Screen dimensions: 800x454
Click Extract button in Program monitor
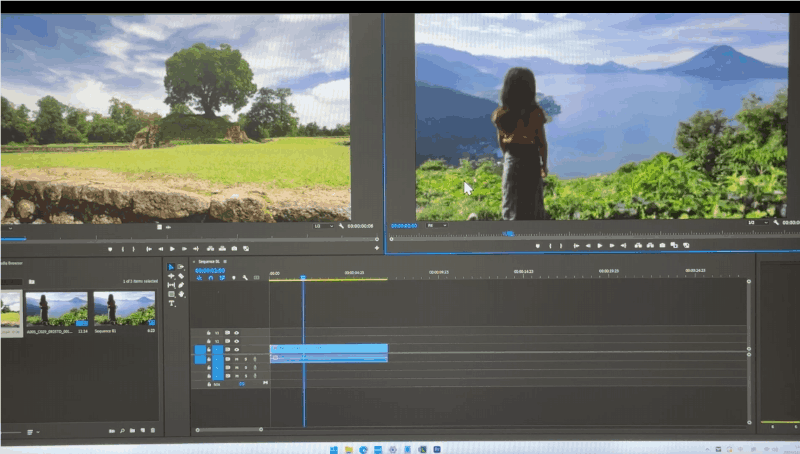tap(650, 246)
